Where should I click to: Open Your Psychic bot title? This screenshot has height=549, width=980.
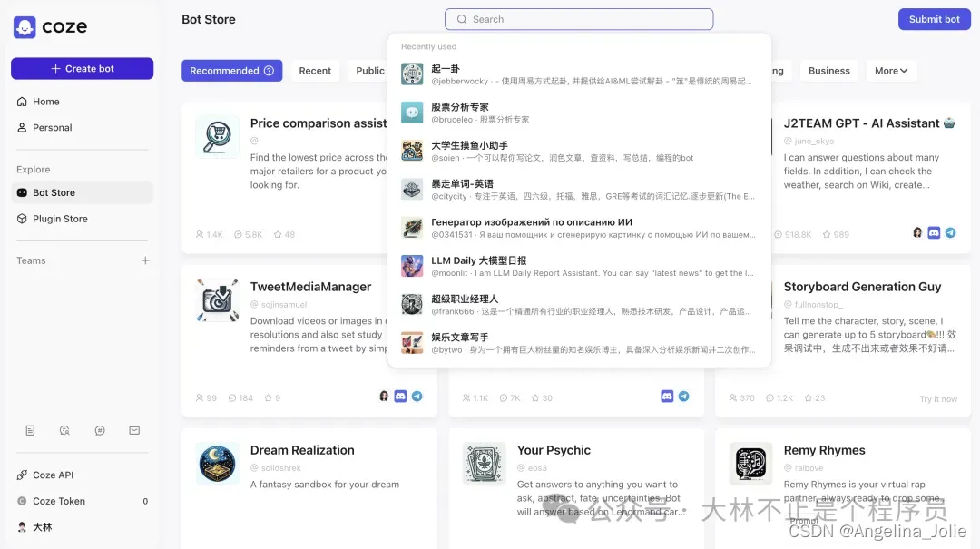pos(554,450)
